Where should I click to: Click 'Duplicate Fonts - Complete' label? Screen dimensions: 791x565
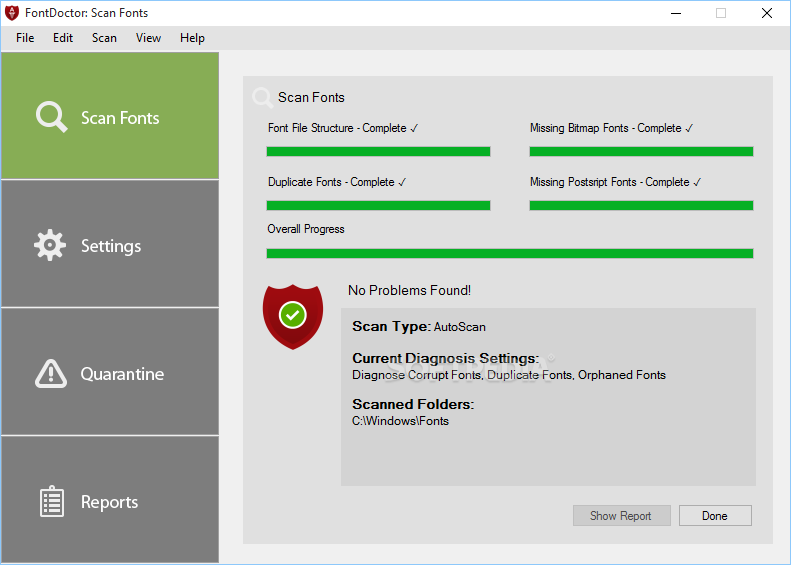[x=337, y=182]
